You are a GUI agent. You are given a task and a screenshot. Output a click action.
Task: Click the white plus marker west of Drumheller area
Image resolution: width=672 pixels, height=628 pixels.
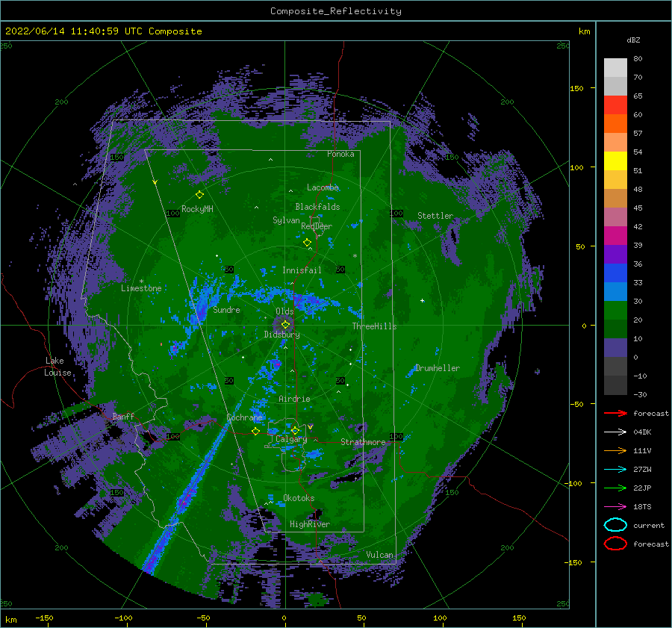[422, 300]
